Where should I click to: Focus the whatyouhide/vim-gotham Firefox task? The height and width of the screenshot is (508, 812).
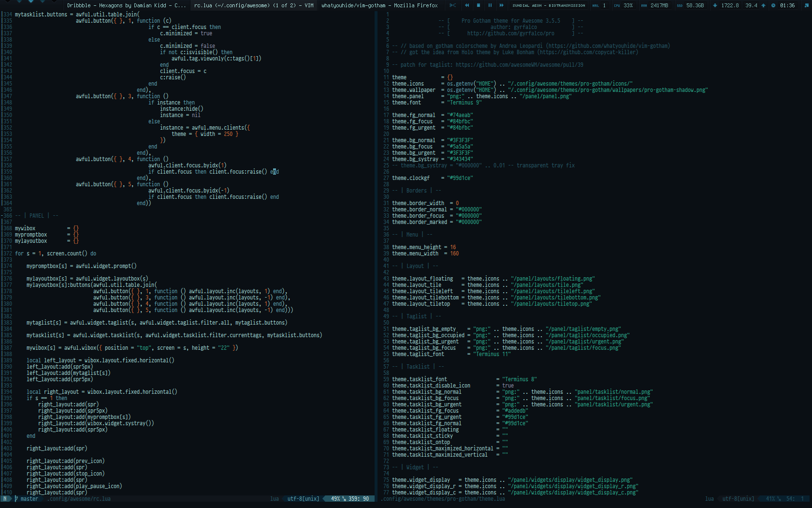pyautogui.click(x=379, y=5)
